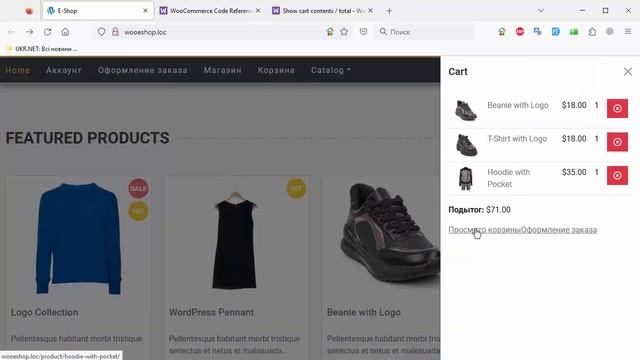Remove Beanie with Logo from the cart
The image size is (640, 360).
(x=617, y=109)
